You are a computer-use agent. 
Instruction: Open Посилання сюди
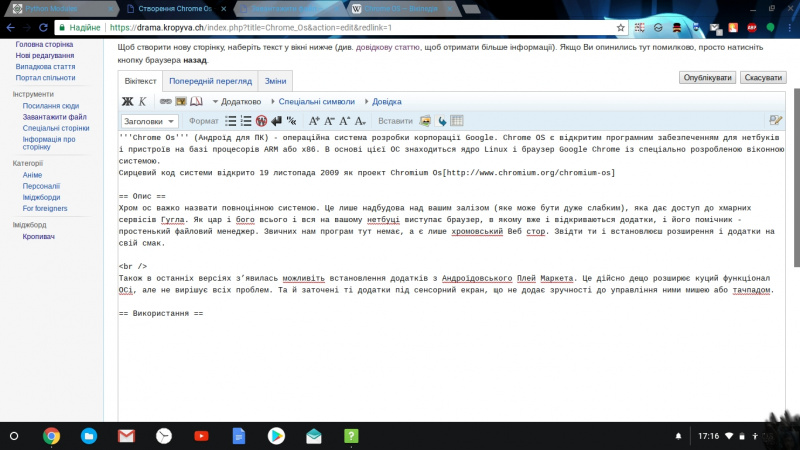(51, 106)
